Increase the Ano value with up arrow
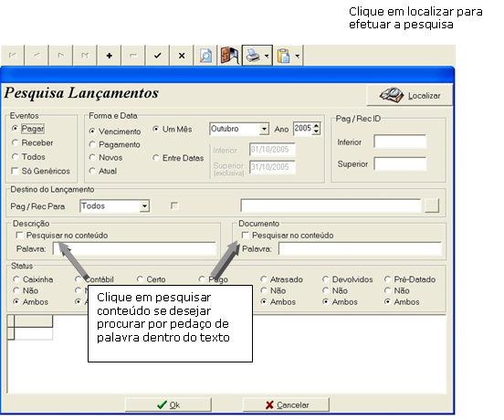The width and height of the screenshot is (504, 420). click(x=316, y=126)
